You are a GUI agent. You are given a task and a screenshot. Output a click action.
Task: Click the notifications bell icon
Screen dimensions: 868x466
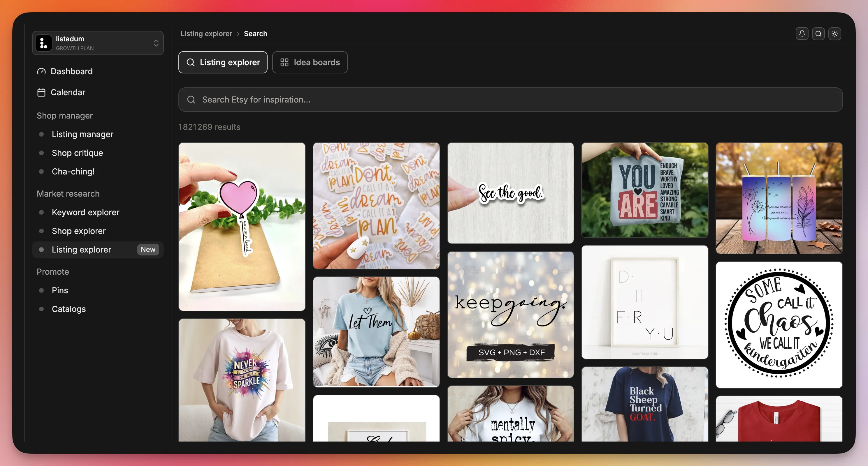click(x=802, y=34)
